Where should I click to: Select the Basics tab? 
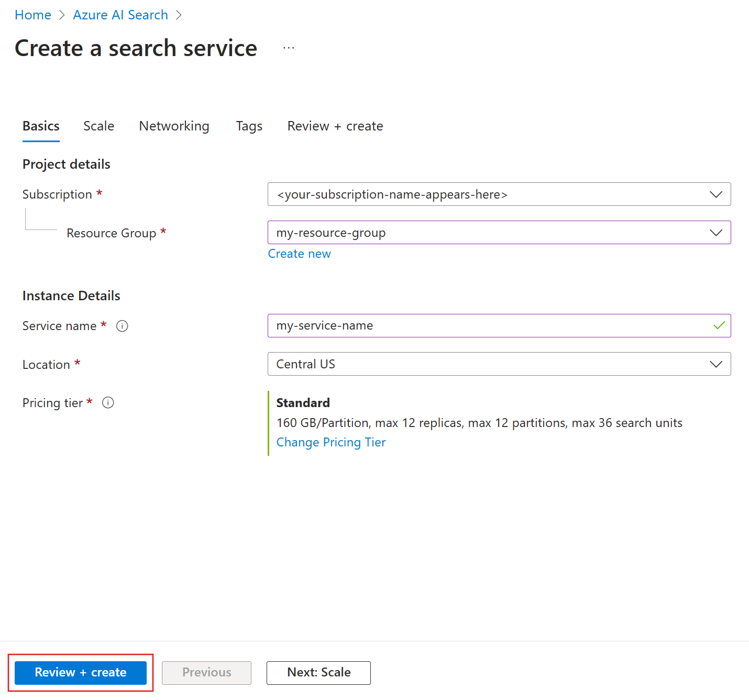pyautogui.click(x=41, y=126)
